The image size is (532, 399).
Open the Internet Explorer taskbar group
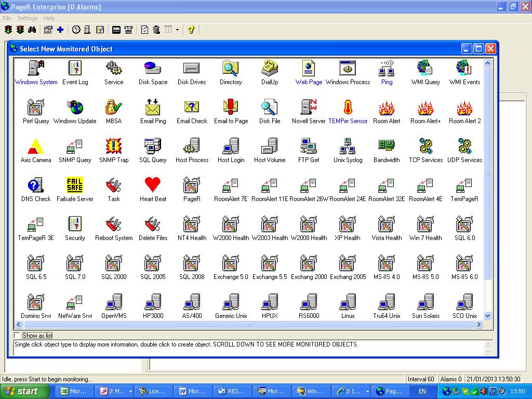pyautogui.click(x=351, y=391)
